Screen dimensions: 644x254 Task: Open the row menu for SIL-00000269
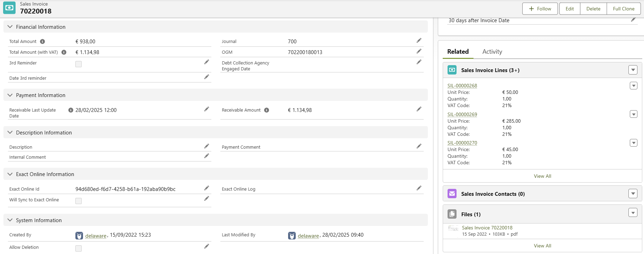[x=633, y=114]
